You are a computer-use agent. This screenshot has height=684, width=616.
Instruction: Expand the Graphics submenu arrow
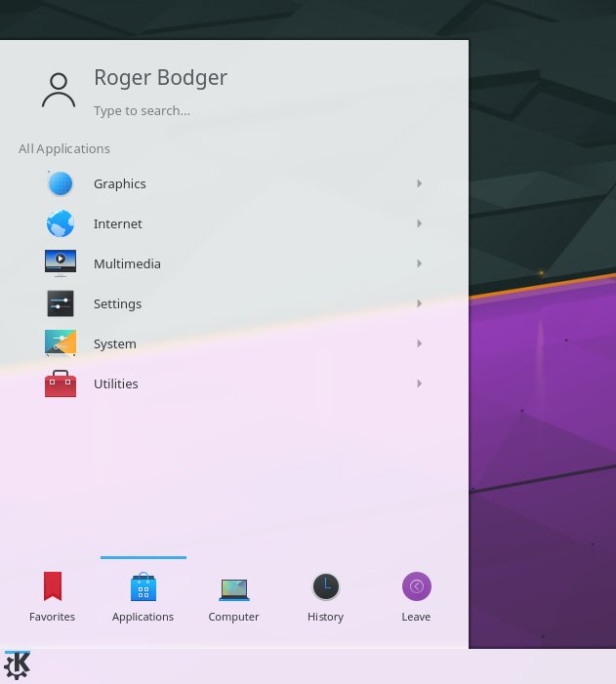pos(419,183)
